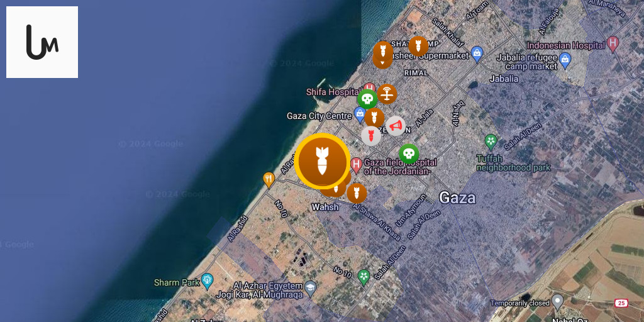Viewport: 644px width, 322px height.
Task: Select the Indonesian Hospital pin
Action: click(613, 44)
